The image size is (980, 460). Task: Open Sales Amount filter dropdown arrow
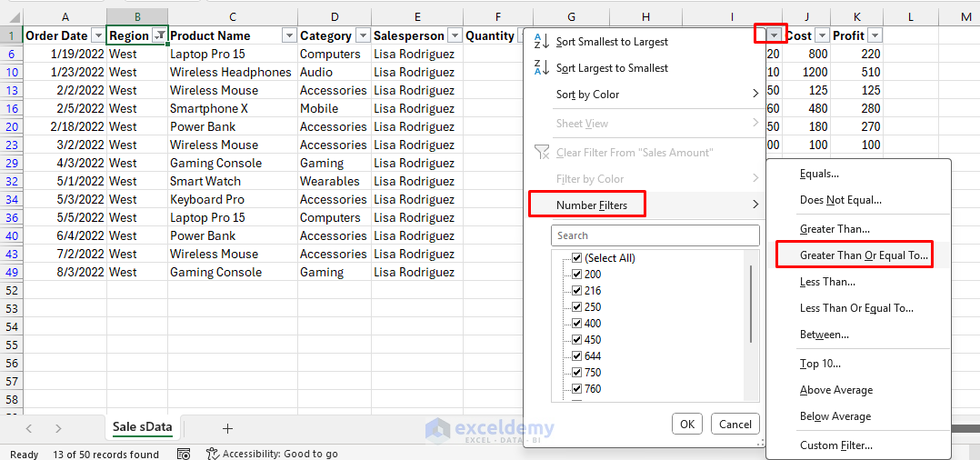click(775, 35)
